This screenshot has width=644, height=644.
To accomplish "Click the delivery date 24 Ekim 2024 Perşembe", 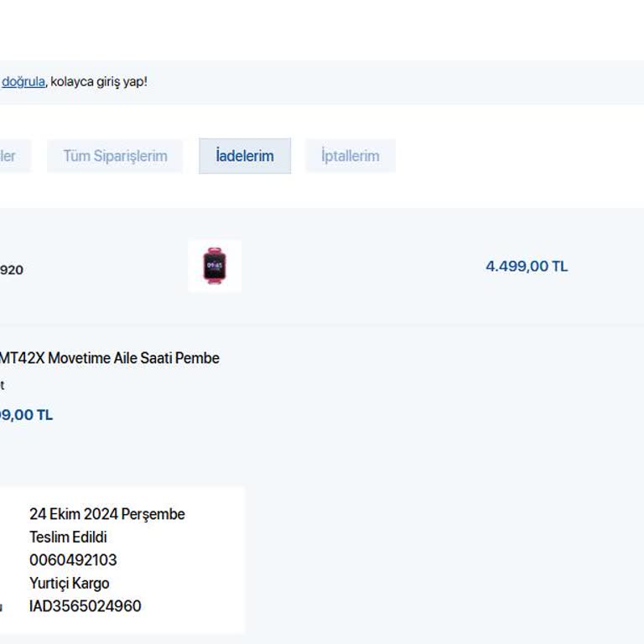I will 107,514.
